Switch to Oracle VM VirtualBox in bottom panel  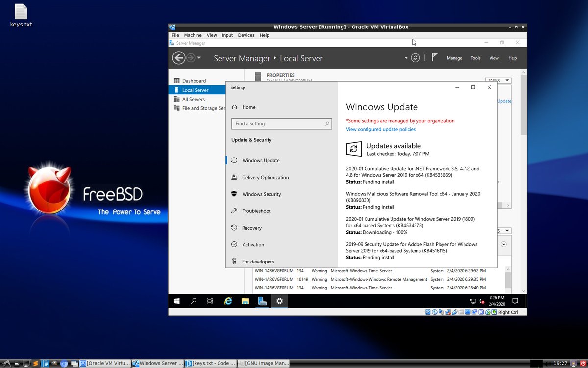point(105,364)
